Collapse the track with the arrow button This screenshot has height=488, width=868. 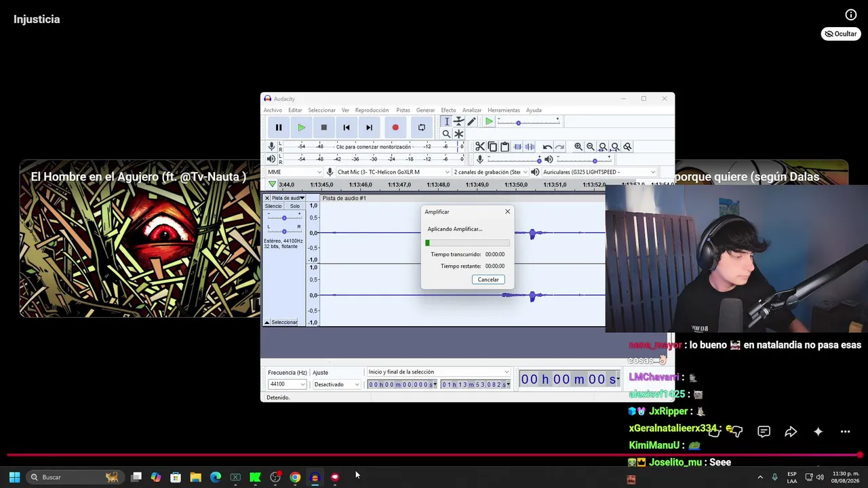click(267, 322)
